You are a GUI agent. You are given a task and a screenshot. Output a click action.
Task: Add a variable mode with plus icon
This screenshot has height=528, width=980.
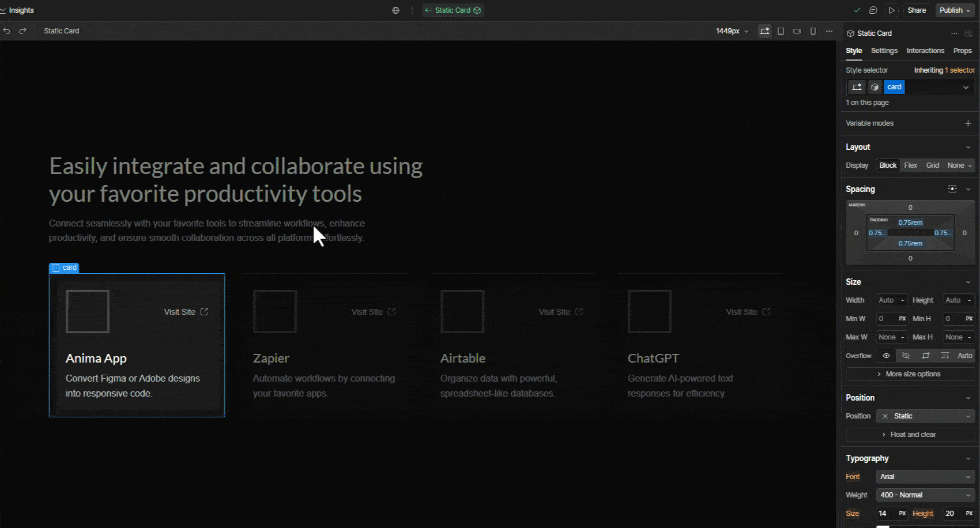[968, 123]
